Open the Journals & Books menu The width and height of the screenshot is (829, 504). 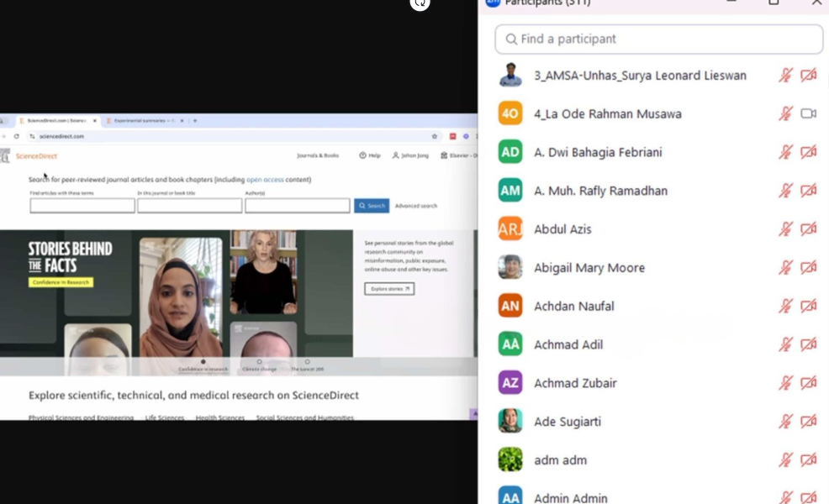pyautogui.click(x=318, y=155)
